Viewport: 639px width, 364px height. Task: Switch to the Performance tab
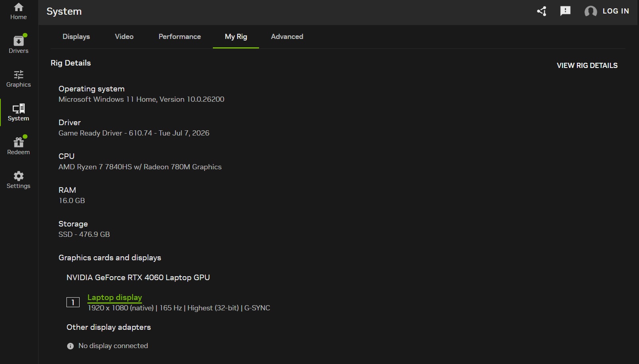point(179,37)
